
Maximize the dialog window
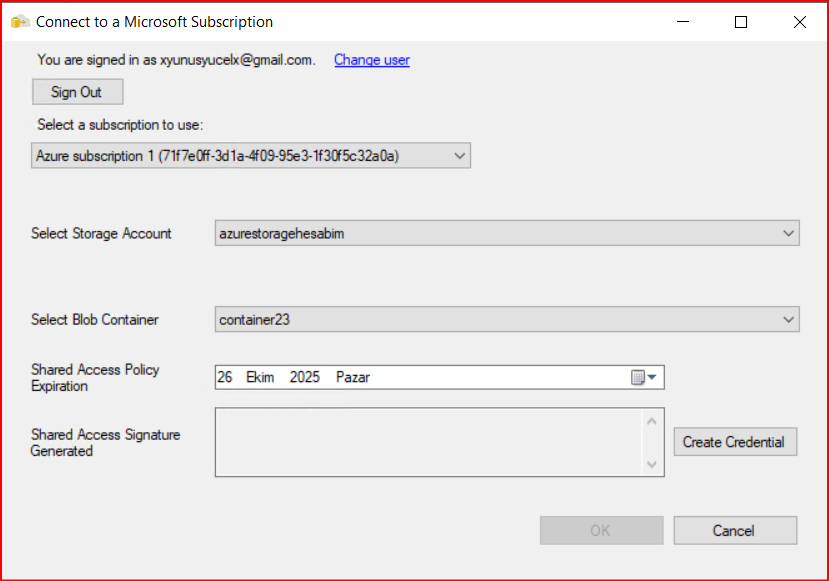[741, 22]
